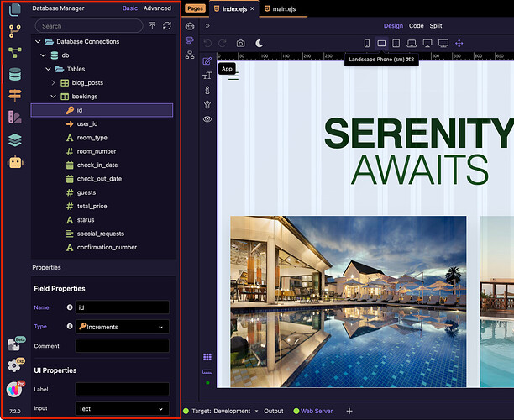Image resolution: width=514 pixels, height=420 pixels.
Task: Click the Comment input field
Action: coord(122,345)
